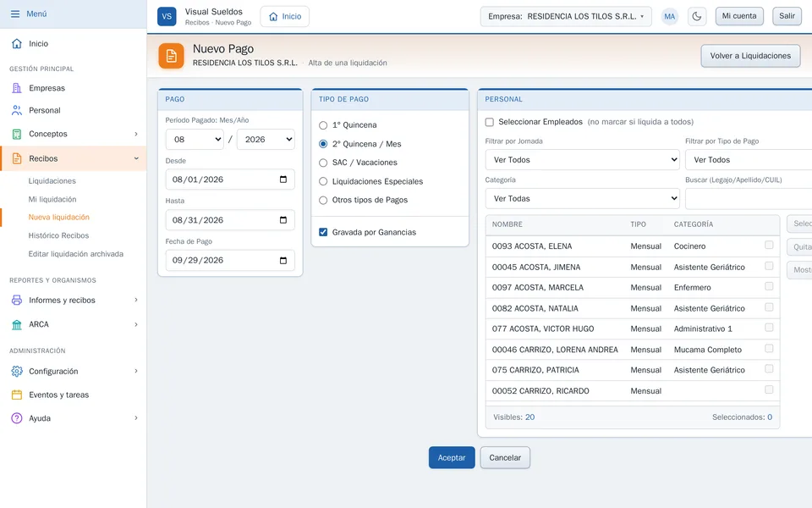Open Mi liquidación in the sidebar
The height and width of the screenshot is (508, 812).
coord(52,199)
